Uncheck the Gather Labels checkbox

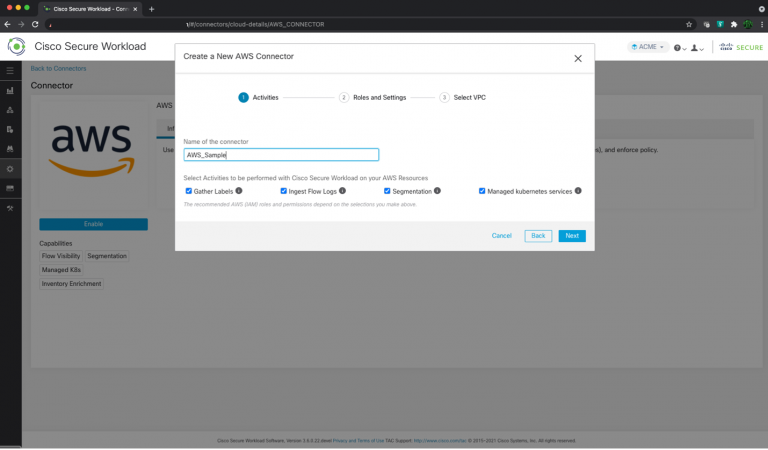(189, 190)
